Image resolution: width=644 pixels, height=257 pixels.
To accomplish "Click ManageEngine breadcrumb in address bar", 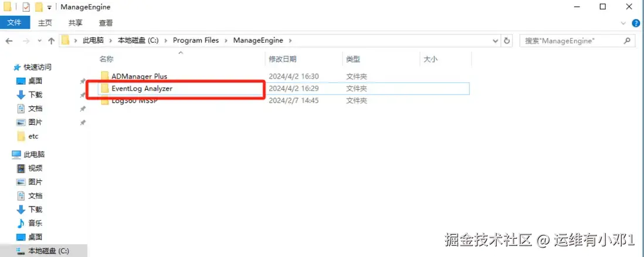I will (x=258, y=40).
